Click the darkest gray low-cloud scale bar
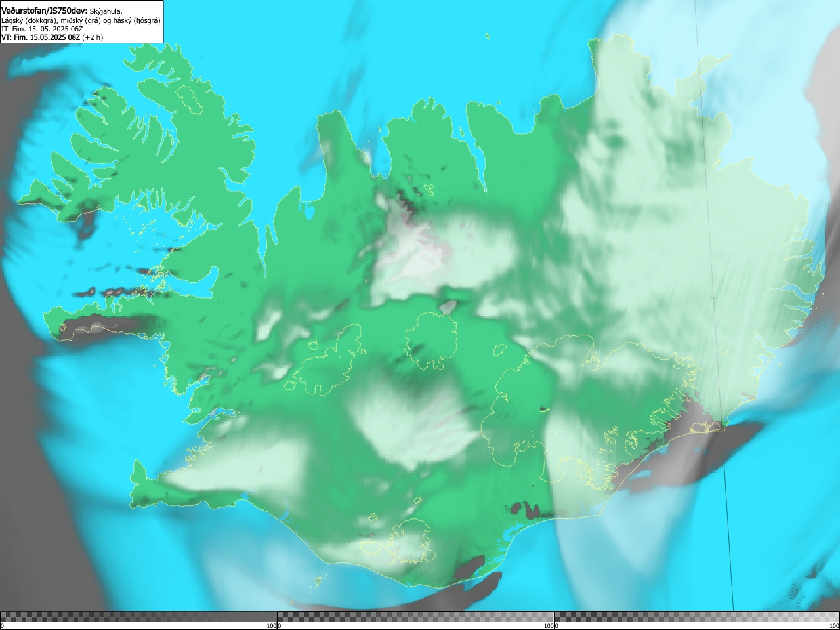This screenshot has height=630, width=840. point(138,617)
